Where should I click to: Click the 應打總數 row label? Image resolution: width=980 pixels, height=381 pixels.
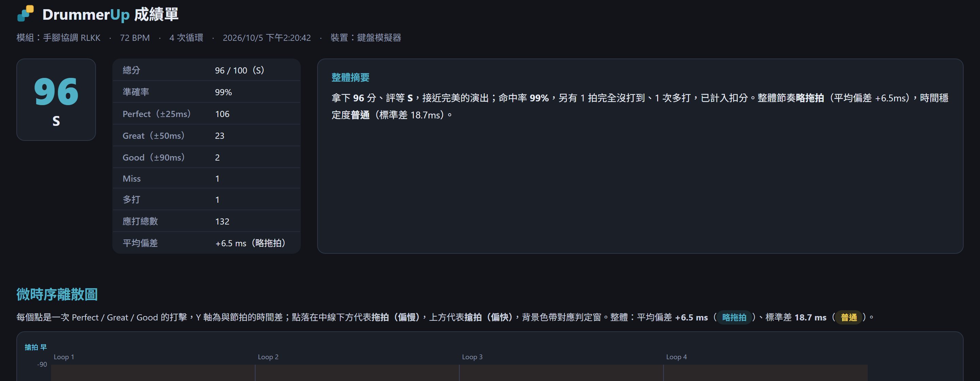[140, 221]
